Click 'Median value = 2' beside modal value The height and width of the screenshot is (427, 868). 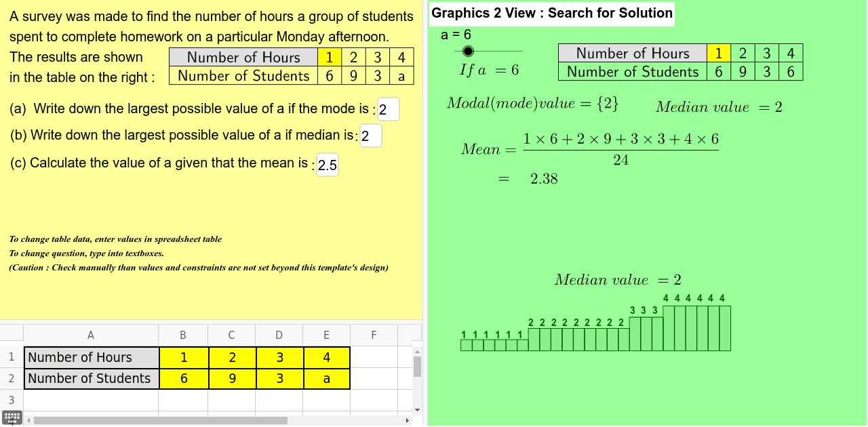point(719,107)
